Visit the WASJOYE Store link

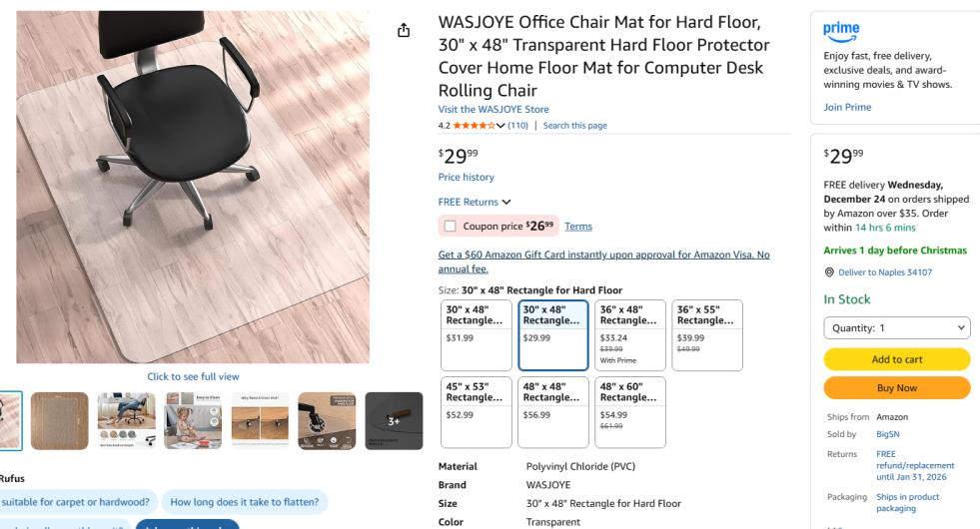pyautogui.click(x=493, y=110)
